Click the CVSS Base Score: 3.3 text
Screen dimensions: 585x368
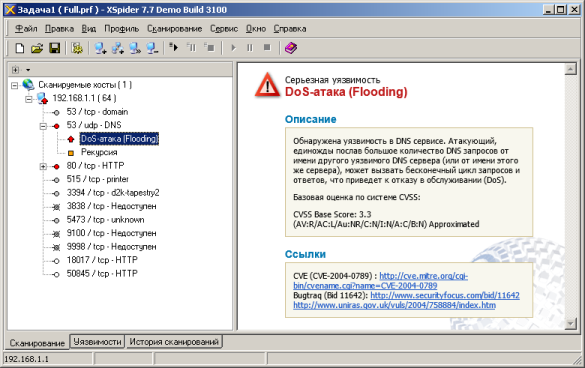pyautogui.click(x=332, y=214)
